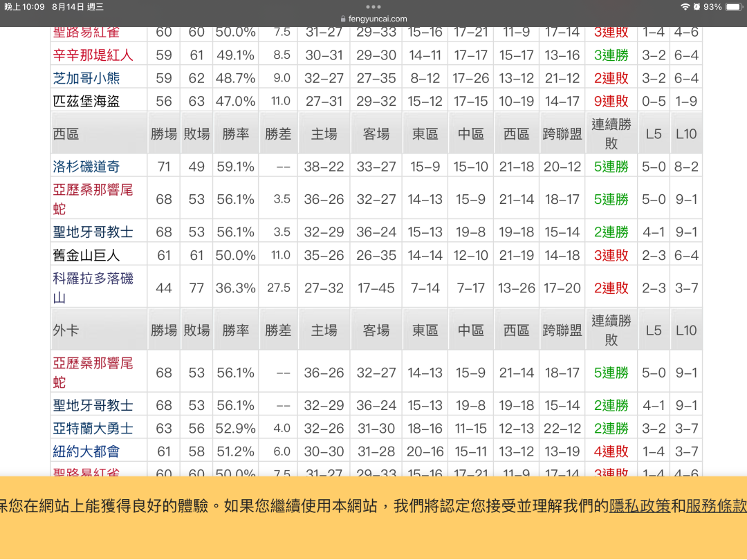Viewport: 747px width, 560px height.
Task: Open the 服務條款 link in cookie banner
Action: (x=717, y=505)
